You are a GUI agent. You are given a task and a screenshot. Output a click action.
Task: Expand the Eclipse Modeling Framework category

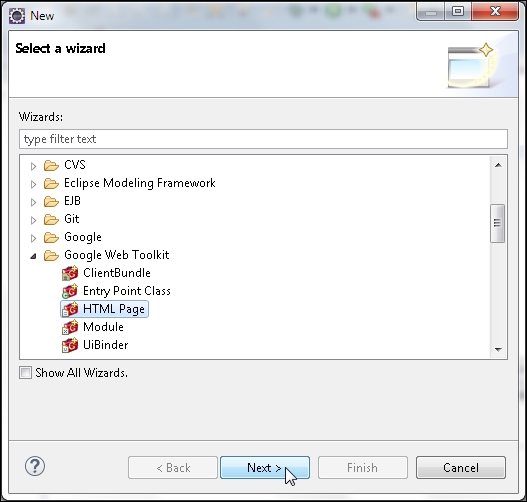(x=33, y=184)
